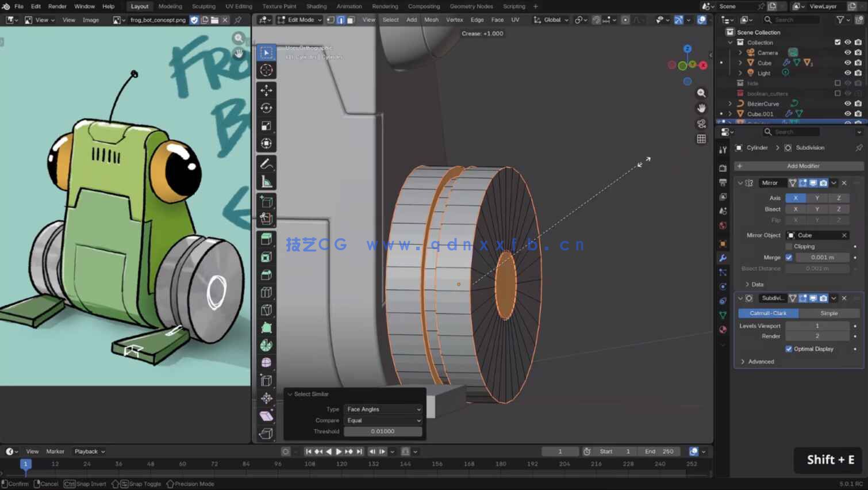Click the Add Modifier button
Image resolution: width=868 pixels, height=490 pixels.
[x=802, y=166]
